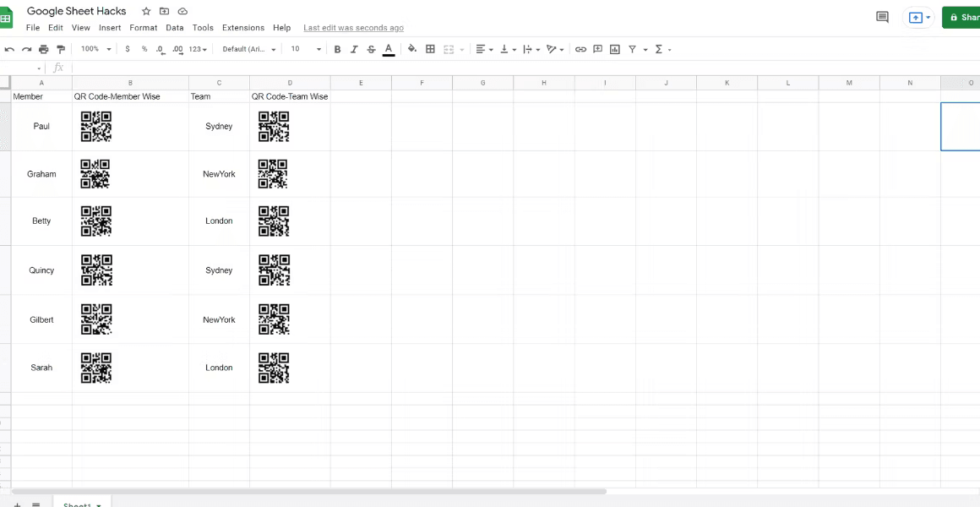
Task: Open the Data menu
Action: [175, 28]
